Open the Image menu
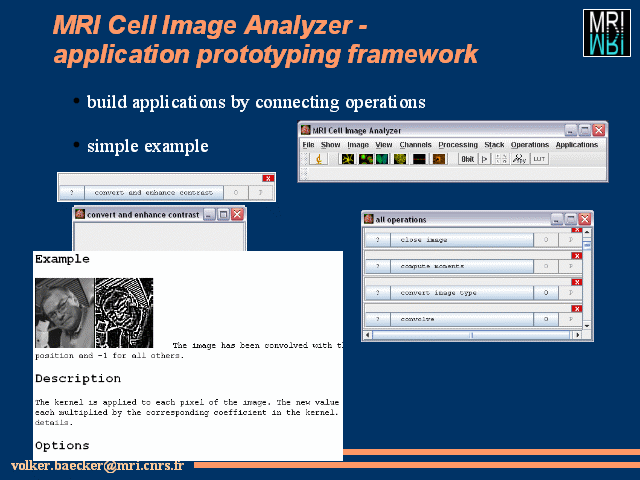Image resolution: width=640 pixels, height=480 pixels. tap(358, 145)
